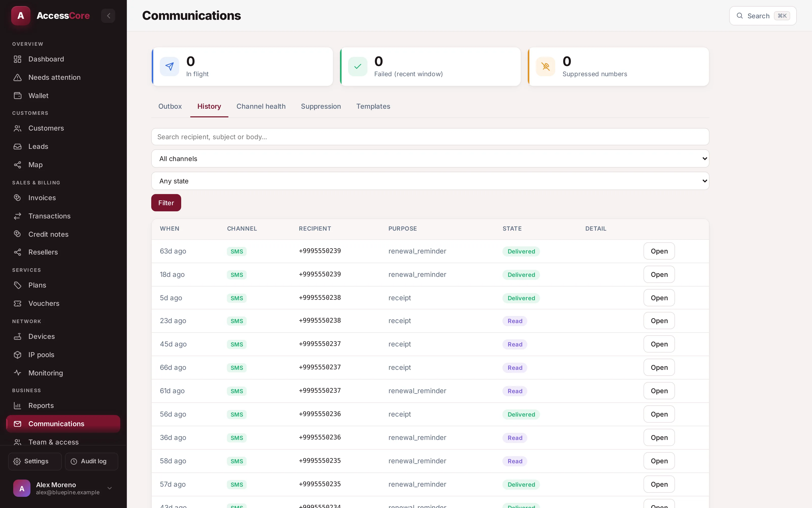Open Communications in the sidebar
Viewport: 812px width, 508px height.
pyautogui.click(x=63, y=424)
